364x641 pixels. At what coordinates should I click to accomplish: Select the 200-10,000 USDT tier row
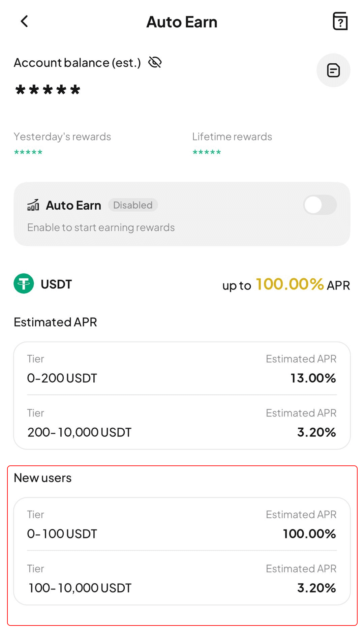182,423
